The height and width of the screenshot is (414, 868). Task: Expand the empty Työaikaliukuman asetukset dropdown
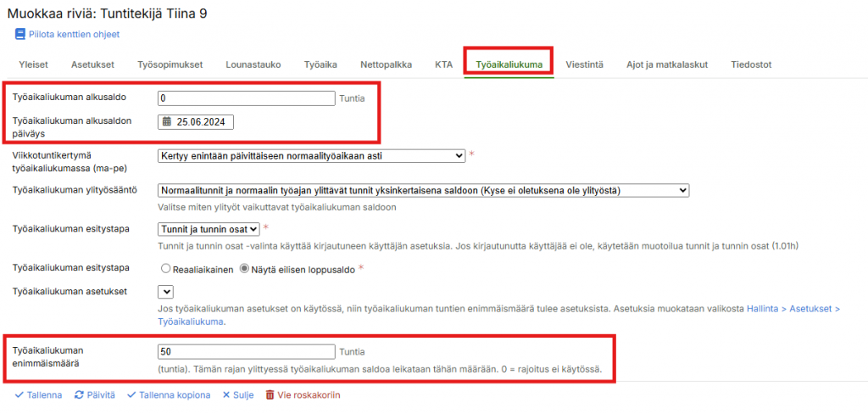[166, 291]
